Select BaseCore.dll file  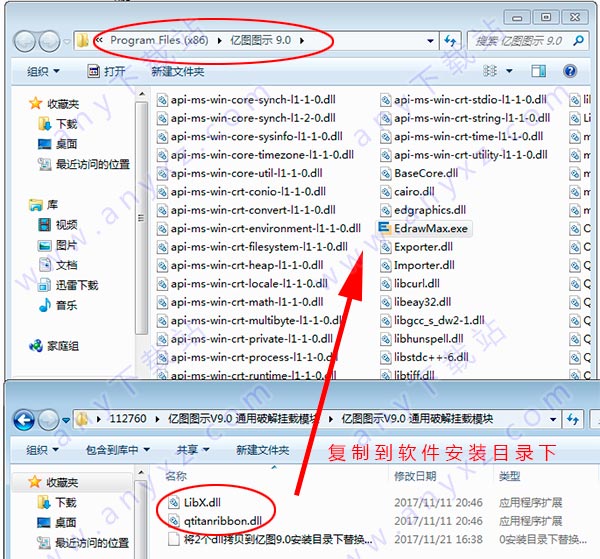[x=419, y=173]
